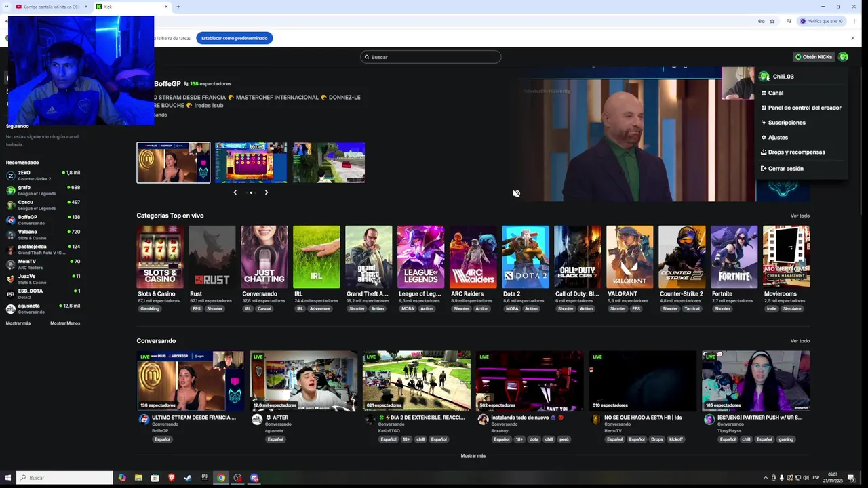This screenshot has height=488, width=868.
Task: Open the Just Chatting Conversando category
Action: pyautogui.click(x=264, y=257)
